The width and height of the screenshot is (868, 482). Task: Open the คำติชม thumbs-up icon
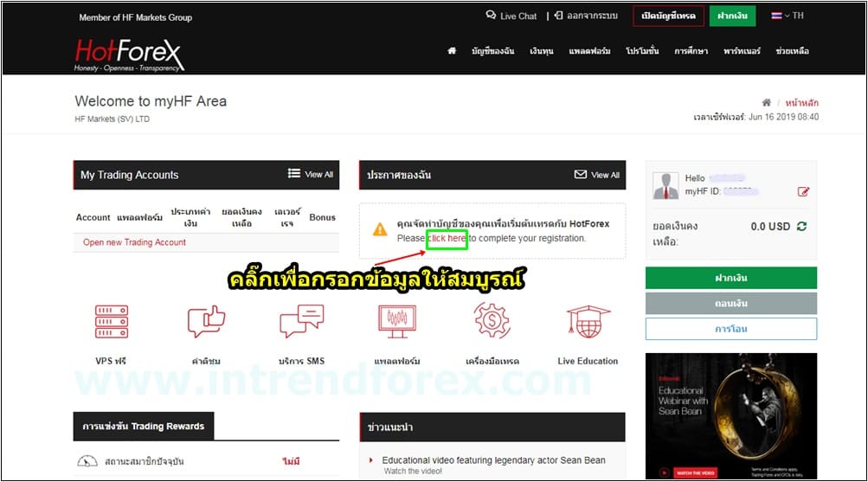206,321
